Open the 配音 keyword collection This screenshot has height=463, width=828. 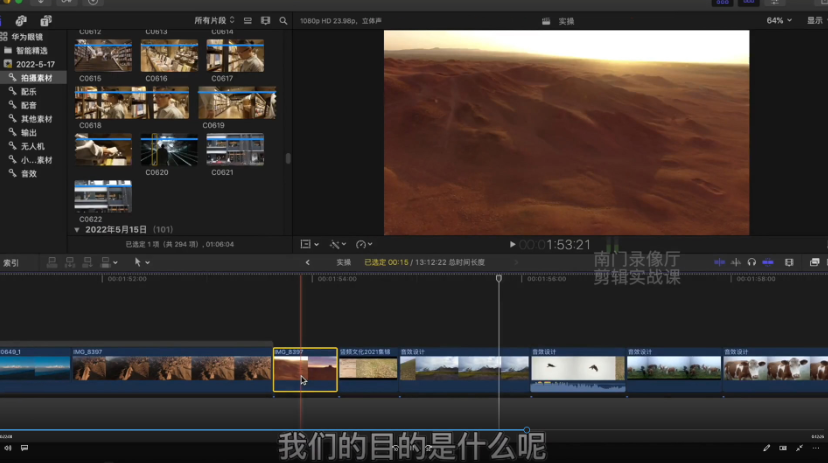point(29,105)
